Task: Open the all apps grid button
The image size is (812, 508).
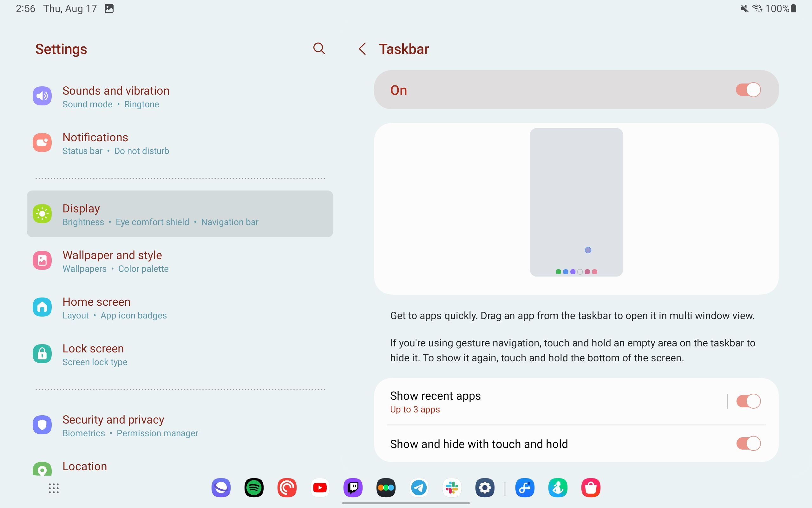Action: 54,488
